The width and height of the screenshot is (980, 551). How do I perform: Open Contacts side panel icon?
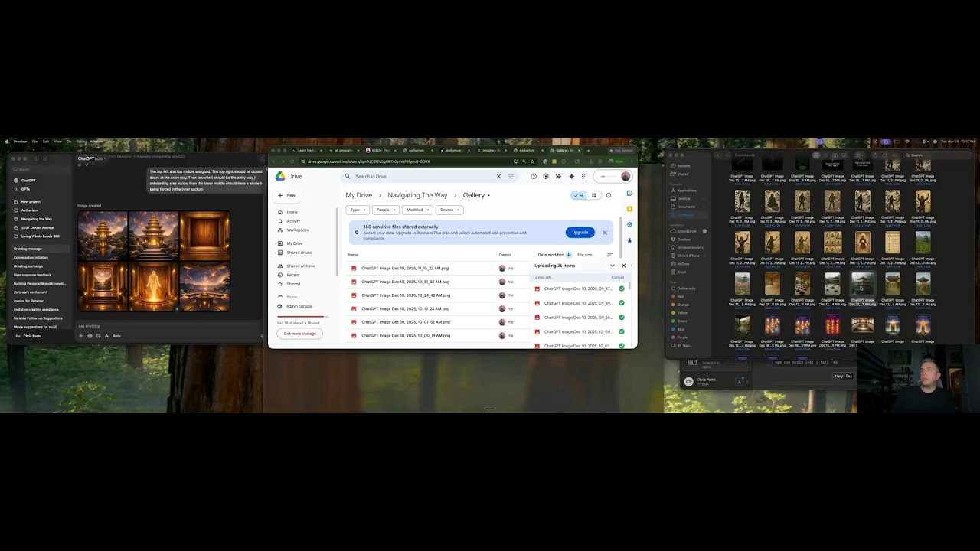[629, 240]
